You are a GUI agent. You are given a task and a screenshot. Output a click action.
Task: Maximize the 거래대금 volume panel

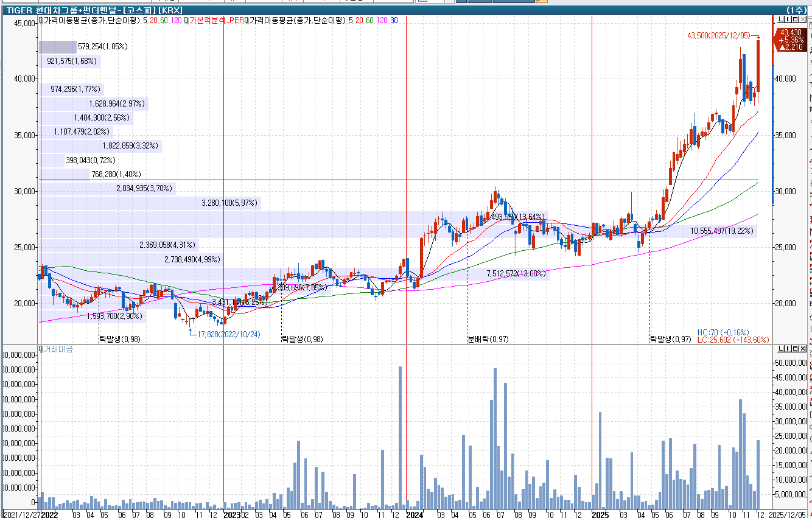(x=795, y=348)
